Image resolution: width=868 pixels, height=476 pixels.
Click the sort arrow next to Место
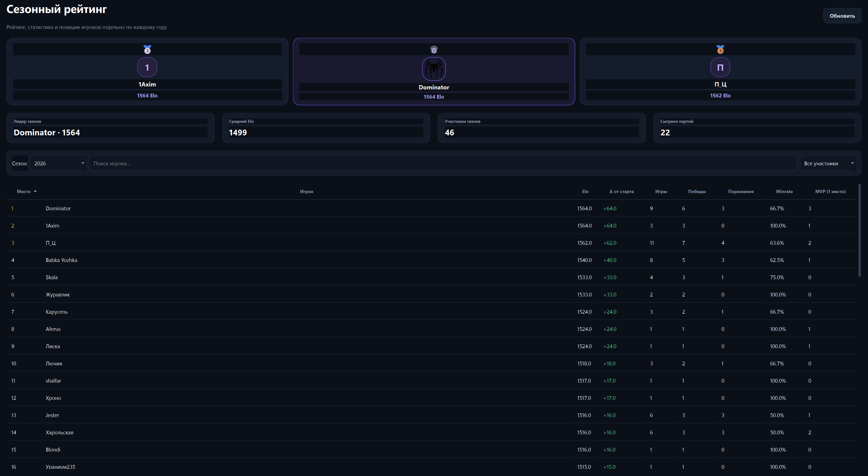35,191
